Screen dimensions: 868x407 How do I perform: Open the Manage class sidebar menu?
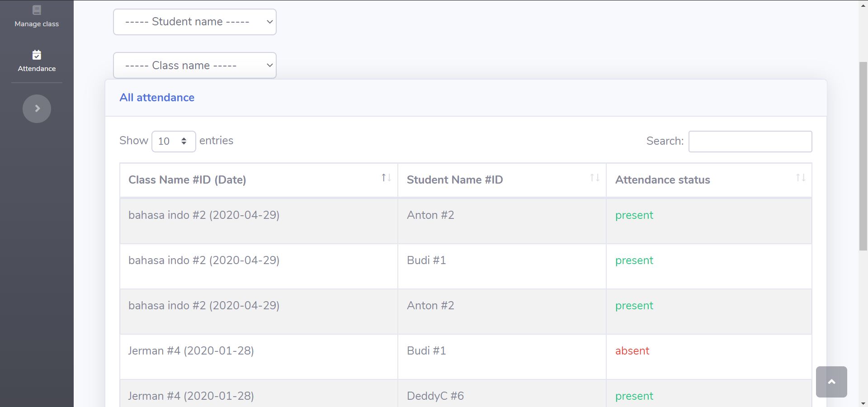click(37, 24)
